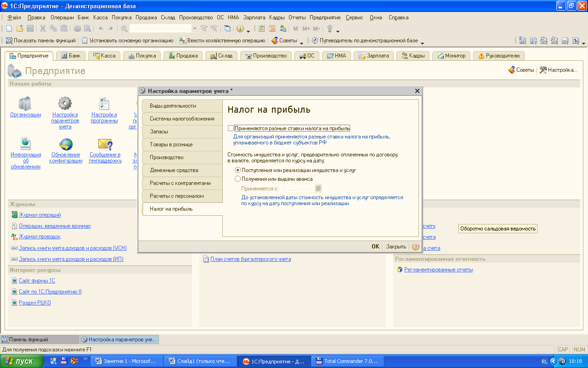Select Виды деятельности section in dialog

pyautogui.click(x=182, y=106)
